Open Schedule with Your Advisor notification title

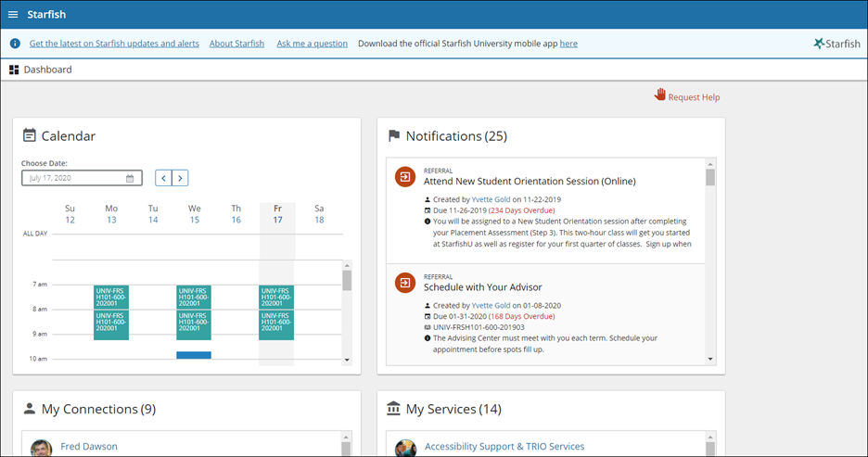click(x=483, y=287)
